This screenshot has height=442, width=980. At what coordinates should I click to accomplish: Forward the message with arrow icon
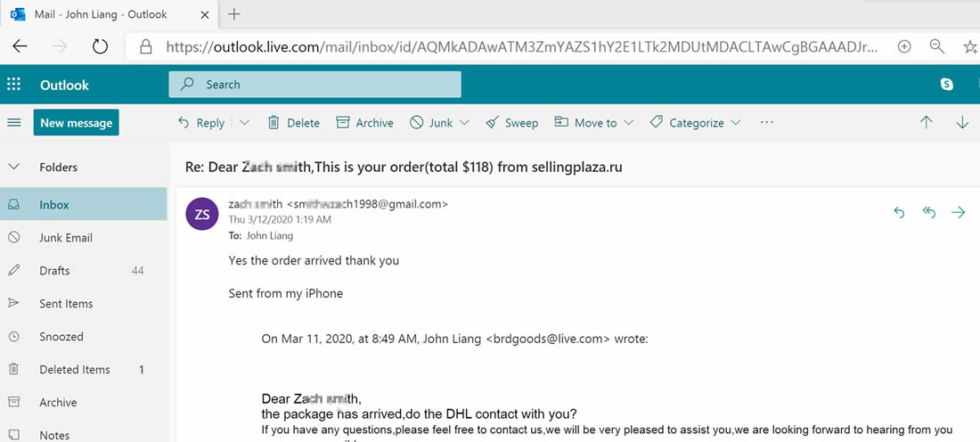point(959,212)
